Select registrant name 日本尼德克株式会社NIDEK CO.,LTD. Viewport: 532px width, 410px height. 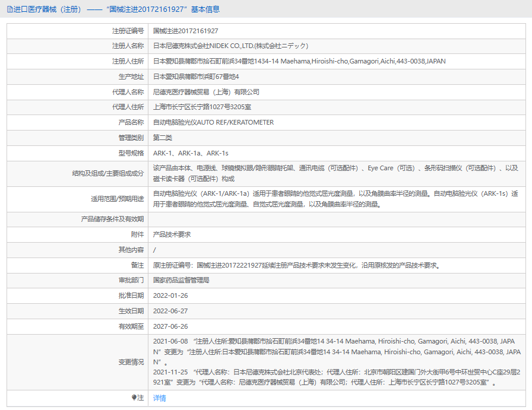(x=231, y=46)
